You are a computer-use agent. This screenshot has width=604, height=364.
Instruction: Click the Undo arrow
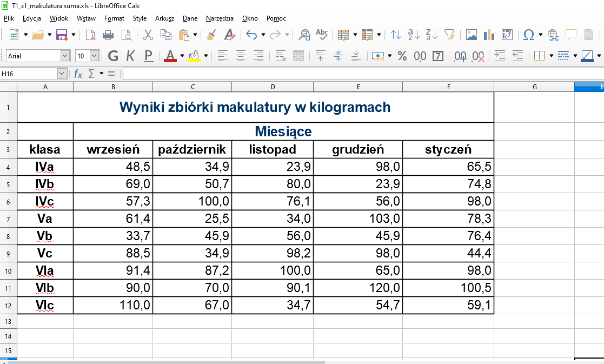(x=251, y=35)
